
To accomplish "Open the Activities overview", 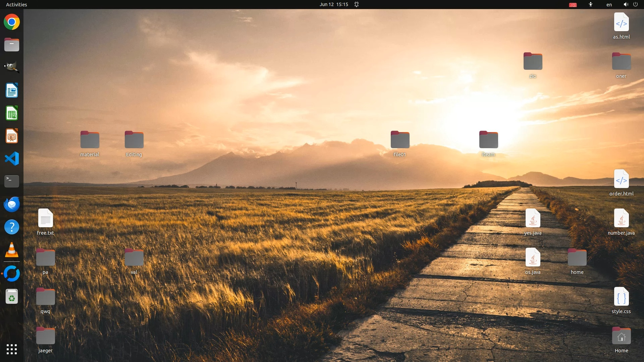I will click(x=16, y=4).
